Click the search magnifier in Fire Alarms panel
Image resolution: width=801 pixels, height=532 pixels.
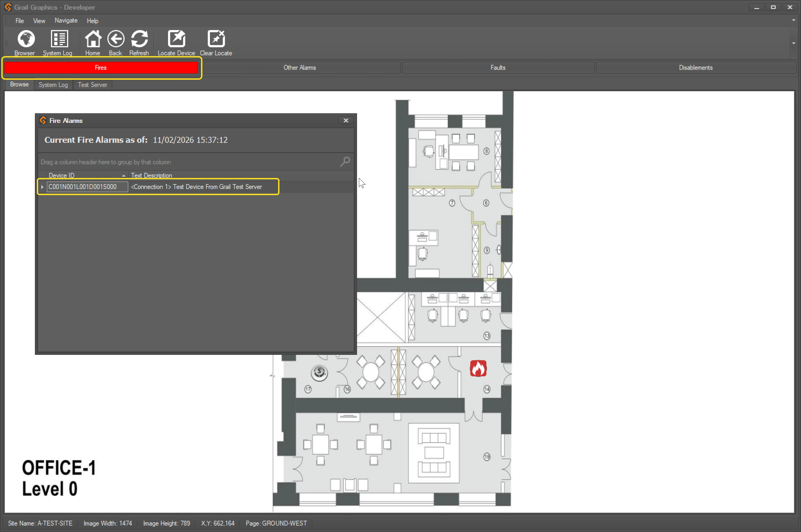(345, 162)
